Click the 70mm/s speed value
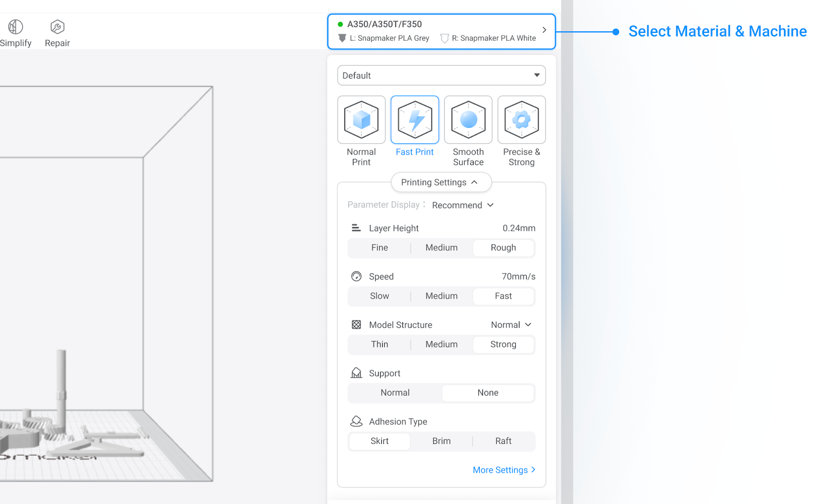This screenshot has width=822, height=504. point(518,276)
